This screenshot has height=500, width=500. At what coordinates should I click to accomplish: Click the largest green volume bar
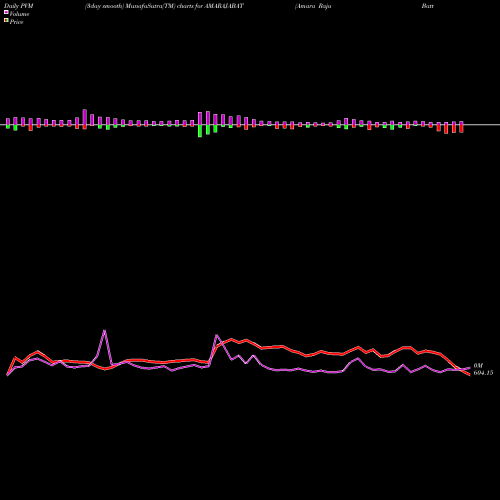point(200,131)
